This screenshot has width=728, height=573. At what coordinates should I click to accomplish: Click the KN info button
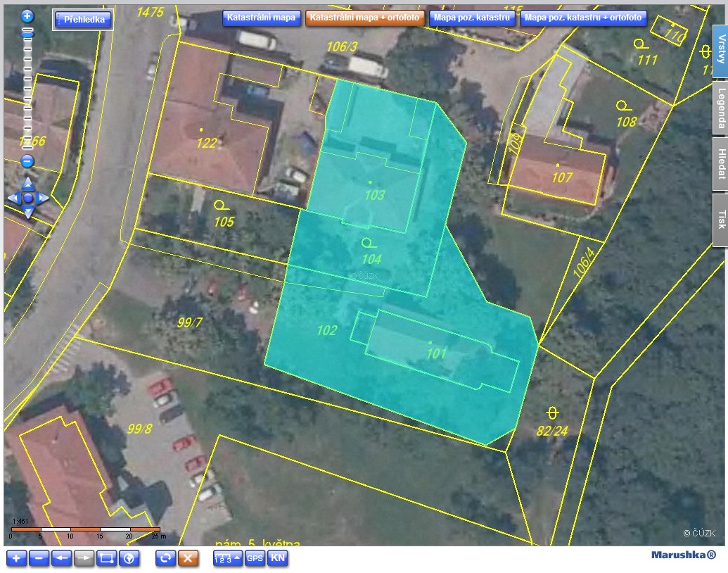(278, 558)
